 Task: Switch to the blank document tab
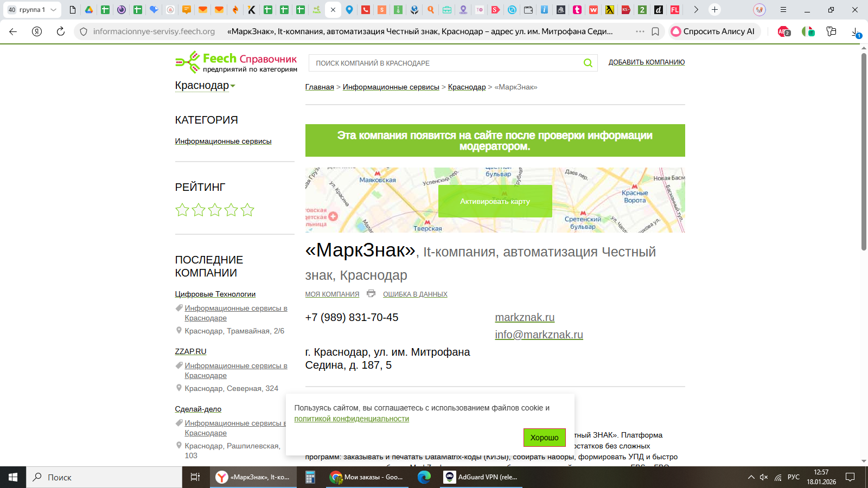73,10
